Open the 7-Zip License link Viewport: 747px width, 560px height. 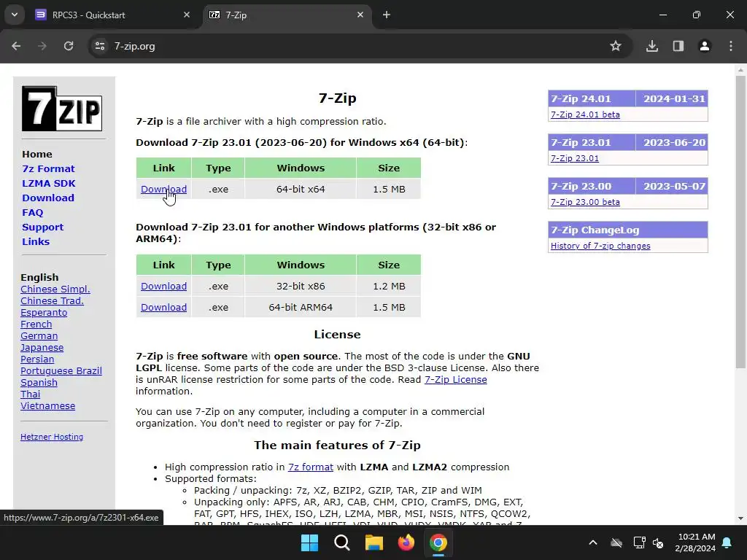455,379
